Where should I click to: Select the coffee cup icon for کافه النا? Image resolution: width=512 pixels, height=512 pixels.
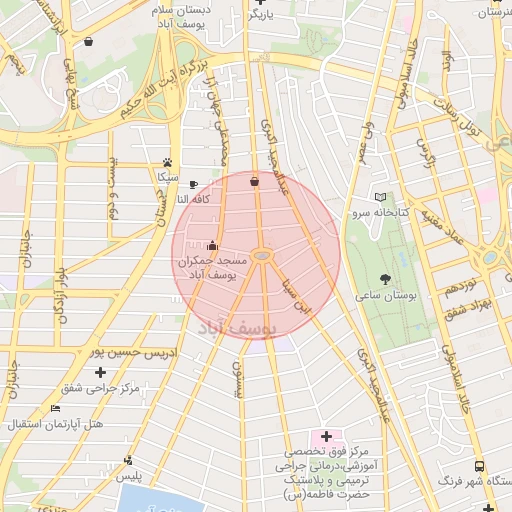(193, 184)
